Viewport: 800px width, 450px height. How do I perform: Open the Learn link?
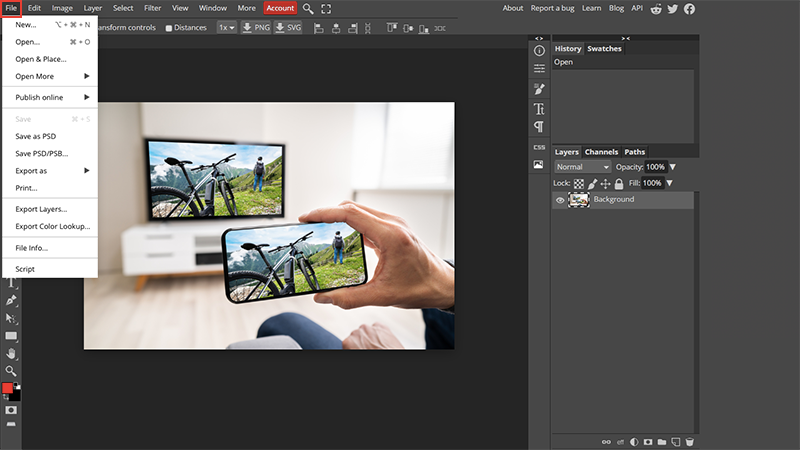(591, 8)
